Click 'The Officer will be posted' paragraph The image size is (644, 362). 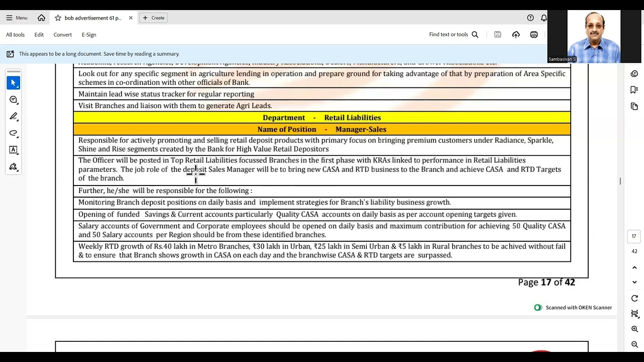[x=322, y=169]
